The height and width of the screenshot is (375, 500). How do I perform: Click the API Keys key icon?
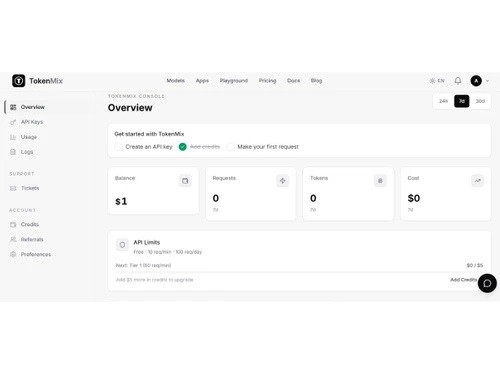pos(13,122)
